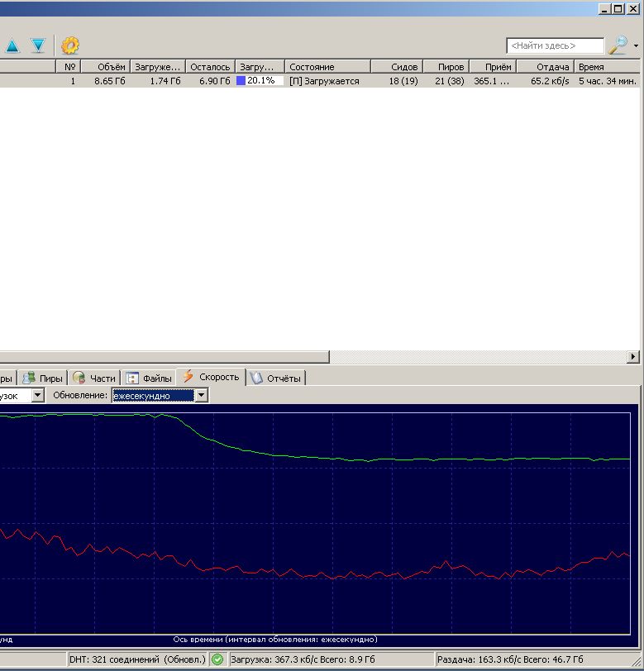Click the move-down queue arrow icon
The width and height of the screenshot is (644, 671).
pyautogui.click(x=37, y=45)
